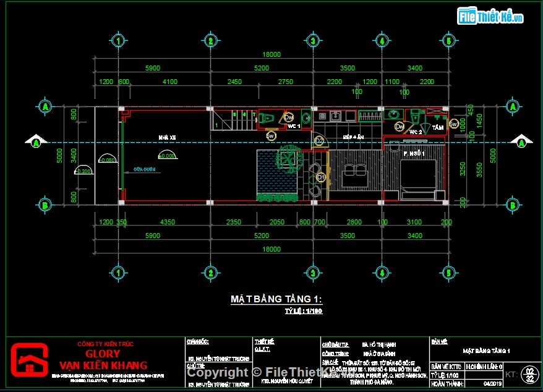Select the -0.200 elevation marker
This screenshot has width=543, height=392.
click(82, 171)
